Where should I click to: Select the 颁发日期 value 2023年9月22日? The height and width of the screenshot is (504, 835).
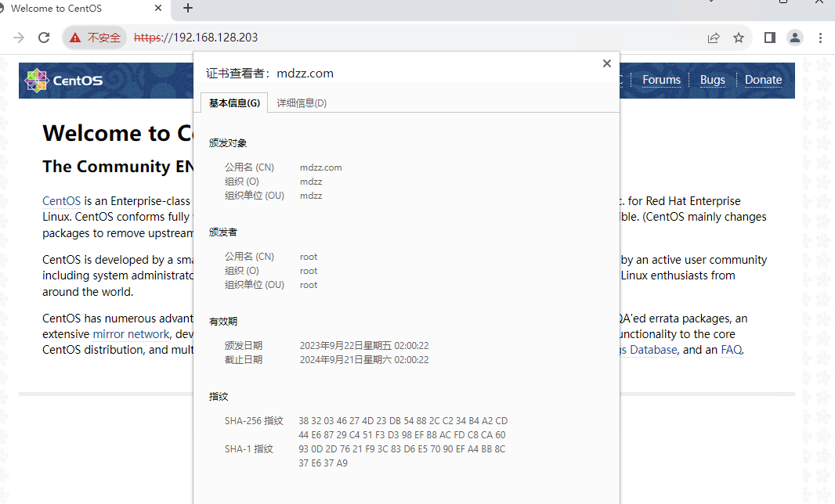[364, 345]
